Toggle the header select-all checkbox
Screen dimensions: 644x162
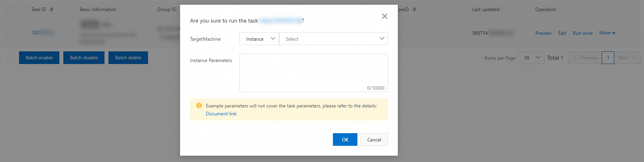(x=9, y=9)
